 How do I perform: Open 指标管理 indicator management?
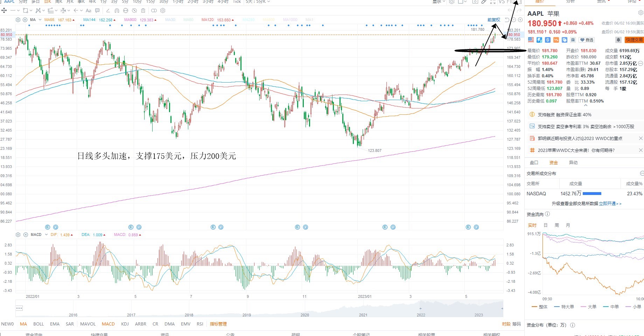[x=218, y=324]
